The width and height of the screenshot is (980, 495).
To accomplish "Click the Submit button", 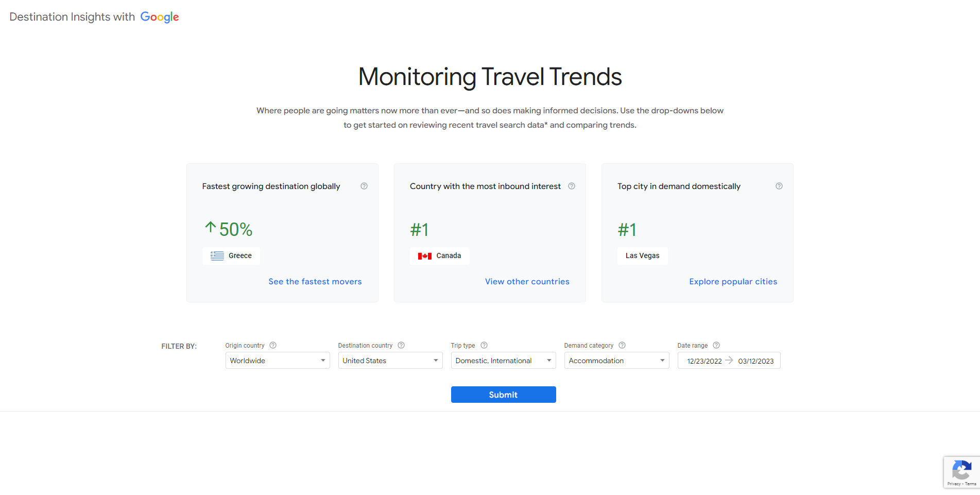I will pyautogui.click(x=503, y=395).
